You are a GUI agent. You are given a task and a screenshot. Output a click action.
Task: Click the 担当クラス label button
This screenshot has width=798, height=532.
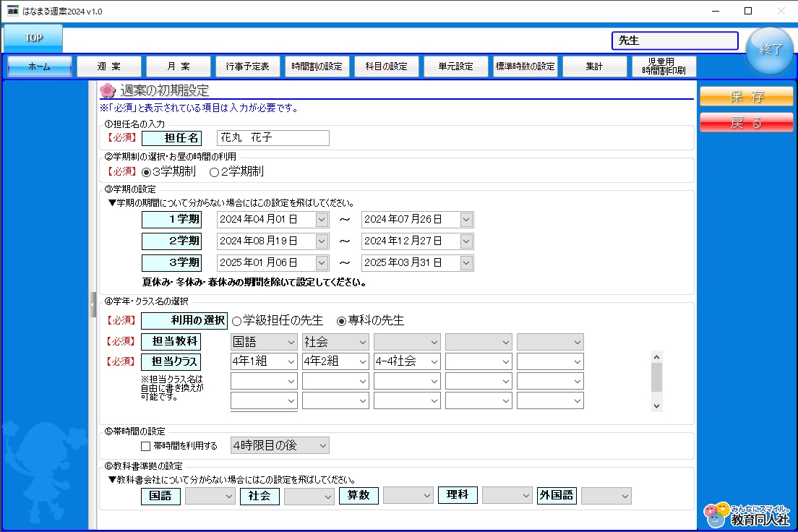(x=171, y=362)
